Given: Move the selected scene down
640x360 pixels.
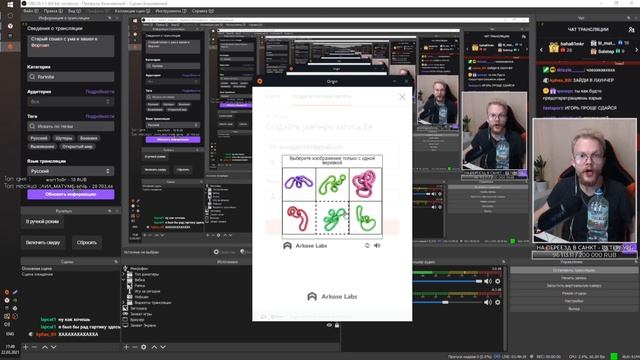Looking at the screenshot, I should coord(53,347).
